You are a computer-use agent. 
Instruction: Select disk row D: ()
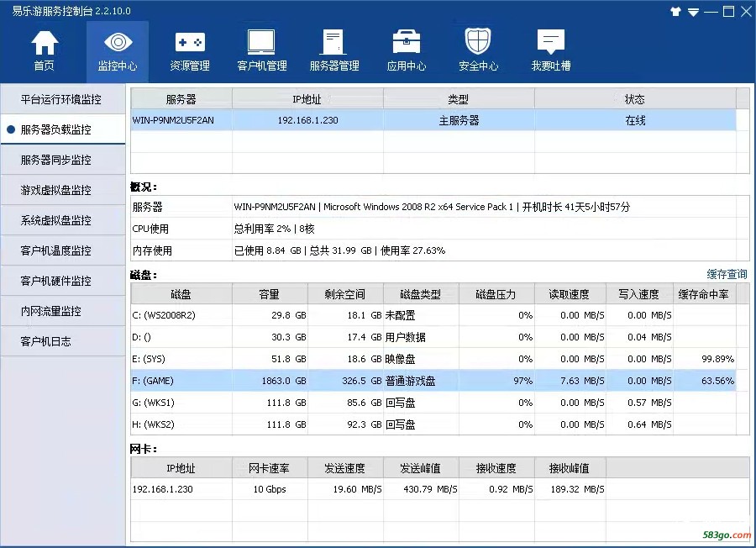click(433, 337)
